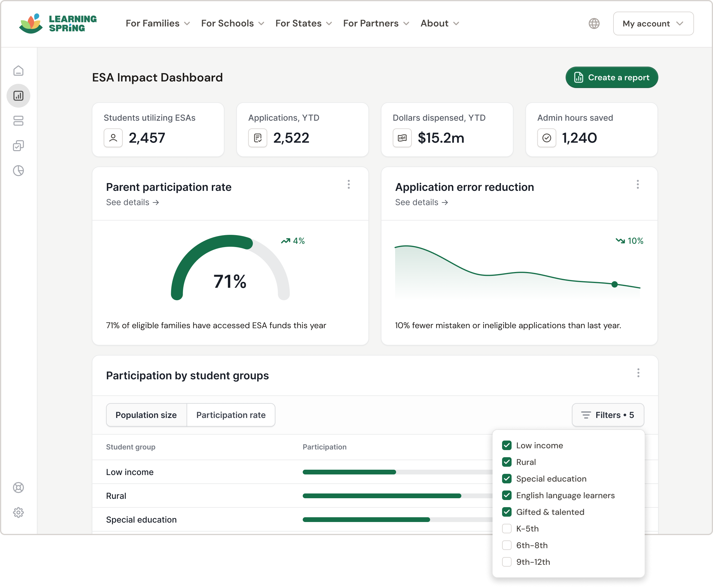Click the Create a report button

611,78
